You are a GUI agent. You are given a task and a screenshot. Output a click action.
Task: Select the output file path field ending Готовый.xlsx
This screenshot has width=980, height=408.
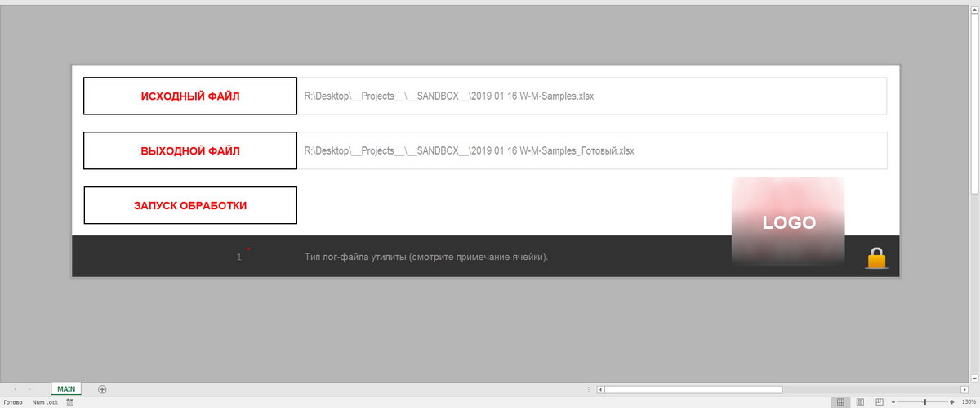[x=592, y=150]
